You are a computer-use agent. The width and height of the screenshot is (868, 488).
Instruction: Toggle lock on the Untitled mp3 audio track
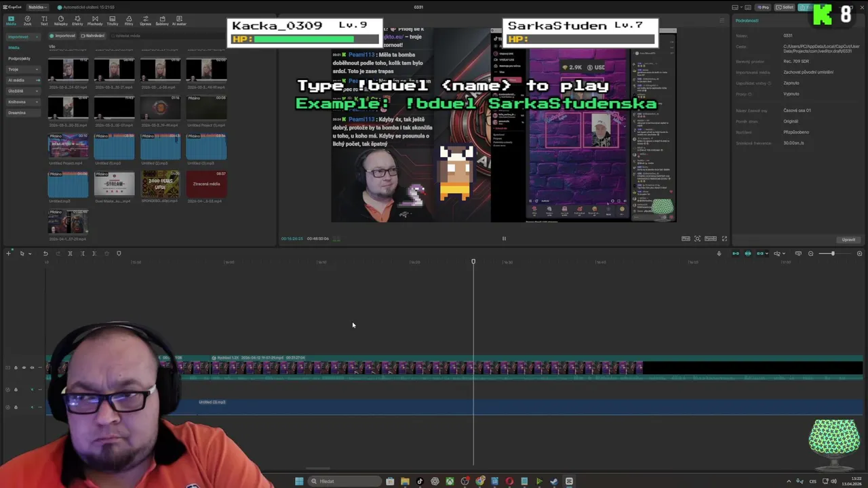click(16, 407)
